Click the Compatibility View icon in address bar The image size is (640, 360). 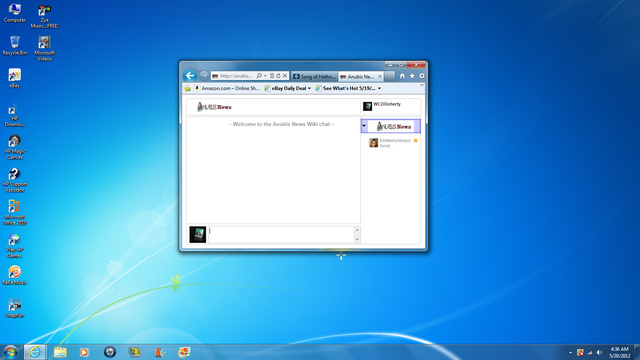click(x=272, y=76)
